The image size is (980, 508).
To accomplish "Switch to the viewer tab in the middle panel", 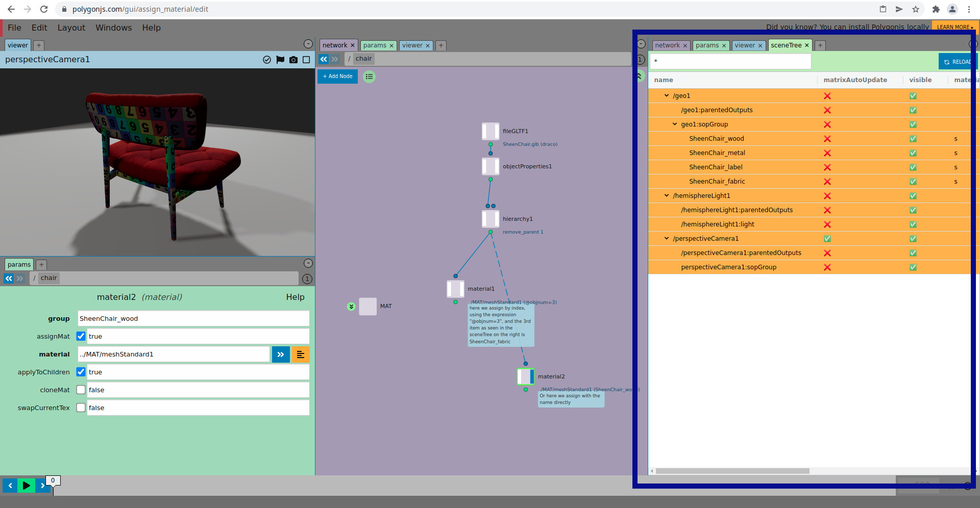I will click(412, 45).
